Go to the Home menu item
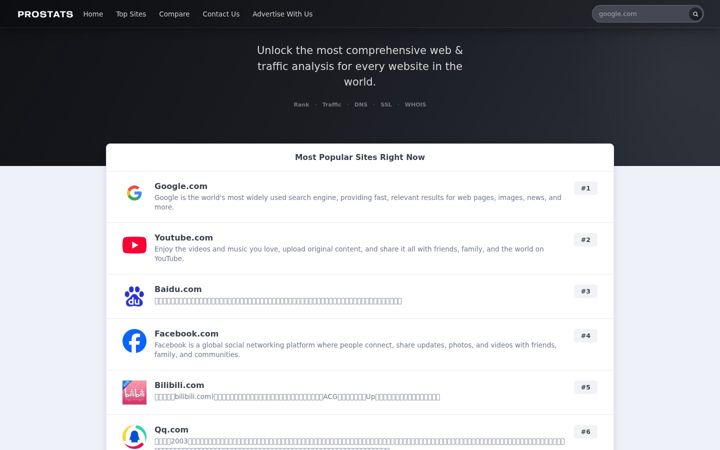The width and height of the screenshot is (720, 450). coord(93,14)
